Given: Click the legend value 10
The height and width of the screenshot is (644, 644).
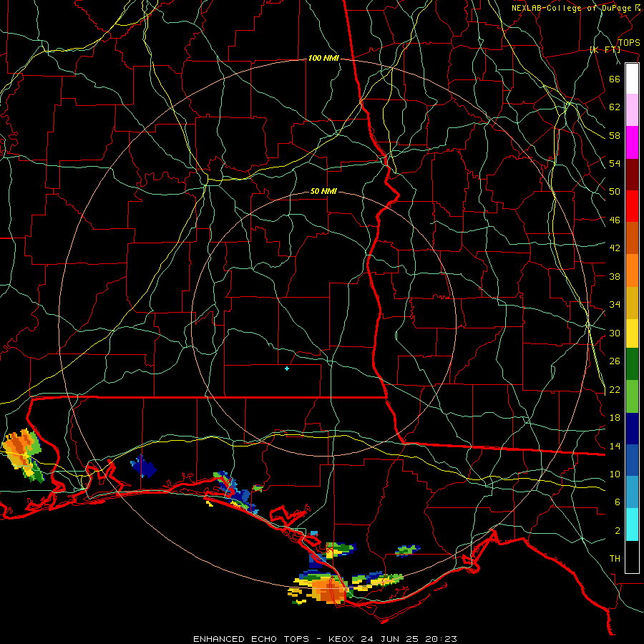Looking at the screenshot, I should 615,474.
